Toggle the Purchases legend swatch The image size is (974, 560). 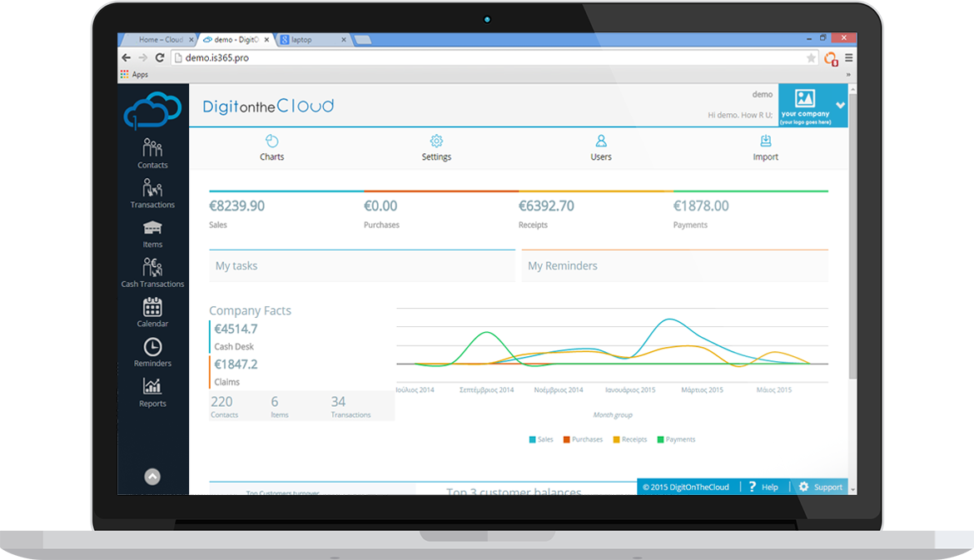[x=567, y=439]
